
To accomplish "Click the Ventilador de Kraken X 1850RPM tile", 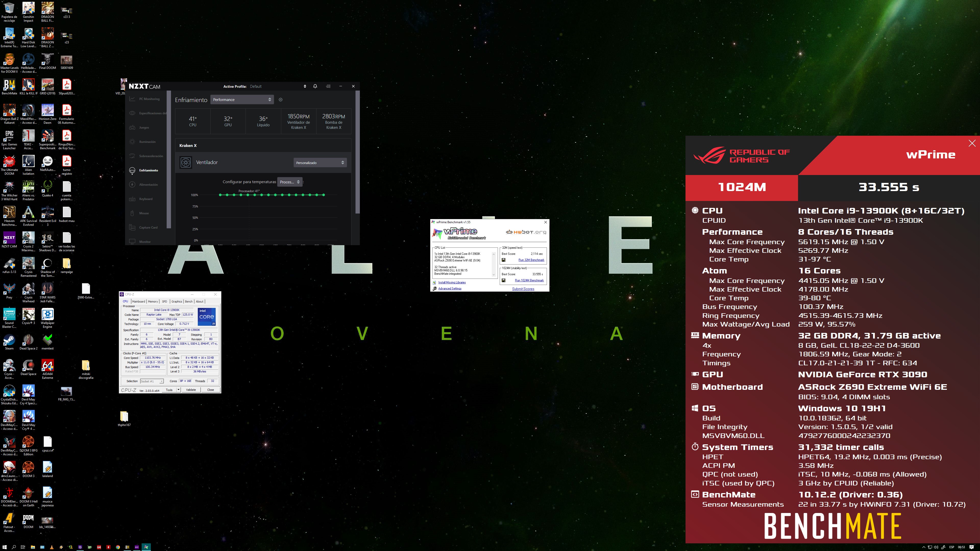I will [x=298, y=121].
